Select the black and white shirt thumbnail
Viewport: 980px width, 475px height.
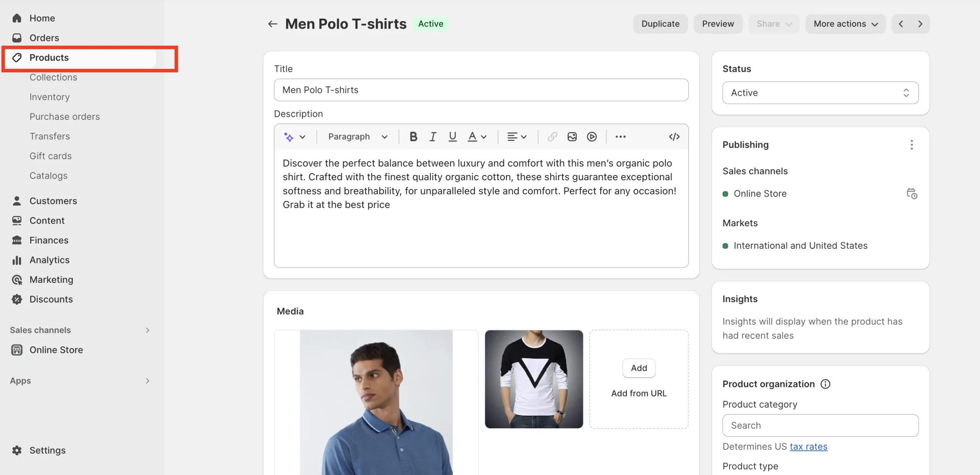[534, 379]
